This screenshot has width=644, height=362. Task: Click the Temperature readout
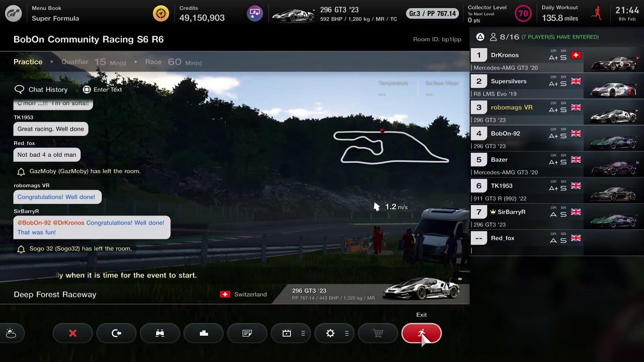pos(393,88)
